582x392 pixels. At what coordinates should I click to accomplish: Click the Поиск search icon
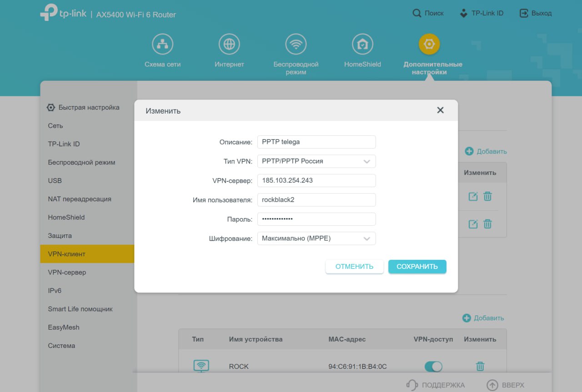(x=416, y=13)
